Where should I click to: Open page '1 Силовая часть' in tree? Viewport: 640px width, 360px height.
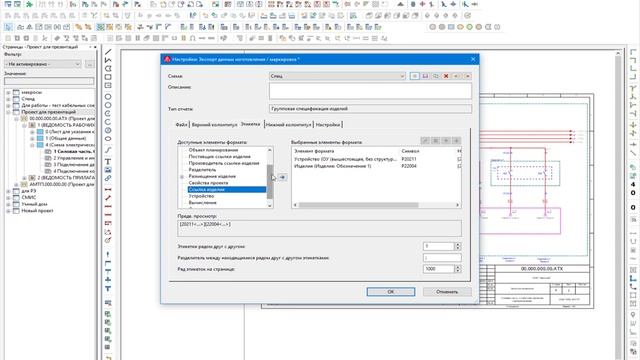(x=74, y=151)
